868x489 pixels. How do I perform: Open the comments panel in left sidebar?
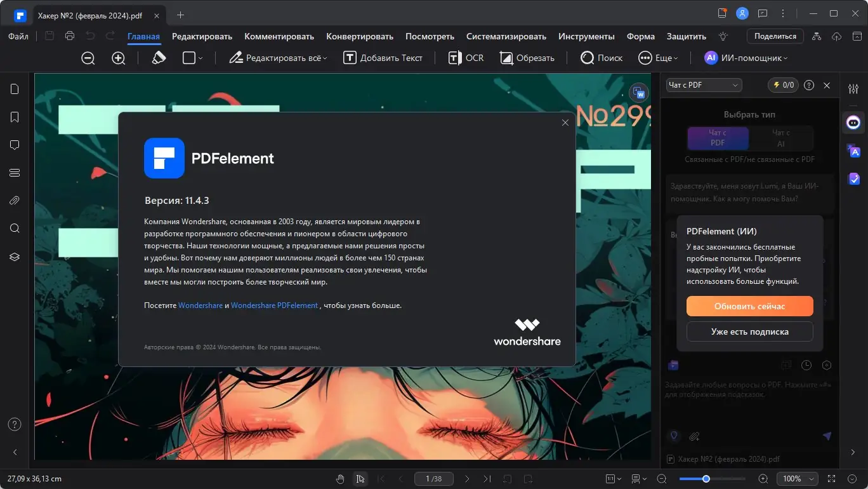(x=15, y=145)
